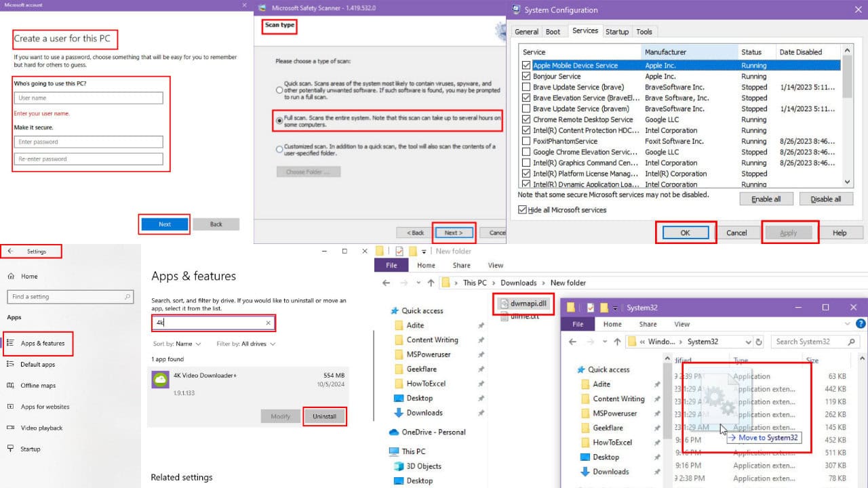Open quick access toolbar dropdown in New folder title
The width and height of the screenshot is (868, 488).
click(424, 251)
